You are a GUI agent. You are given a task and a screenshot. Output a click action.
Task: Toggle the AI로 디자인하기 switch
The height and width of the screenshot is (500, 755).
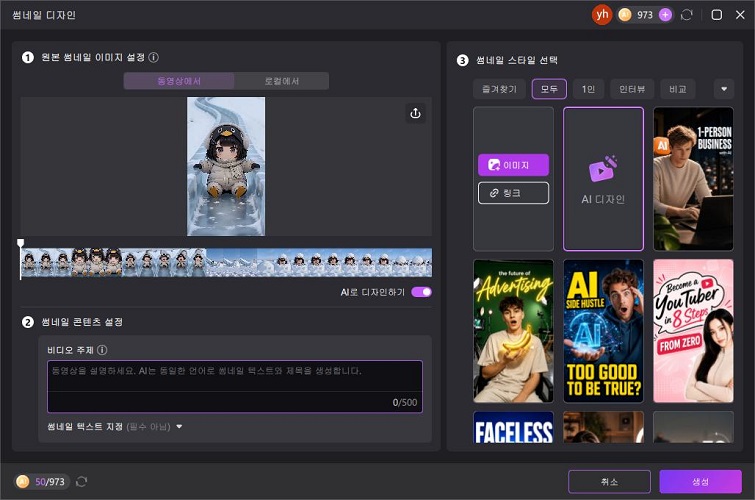point(421,292)
